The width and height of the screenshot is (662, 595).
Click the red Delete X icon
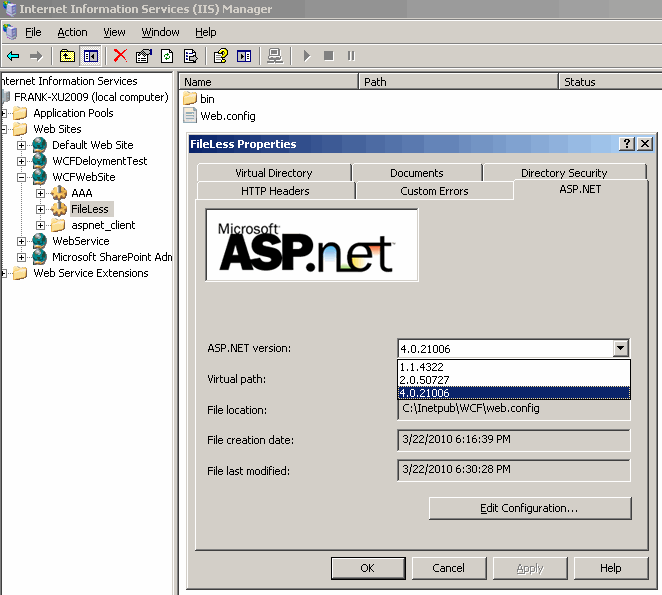pyautogui.click(x=120, y=55)
